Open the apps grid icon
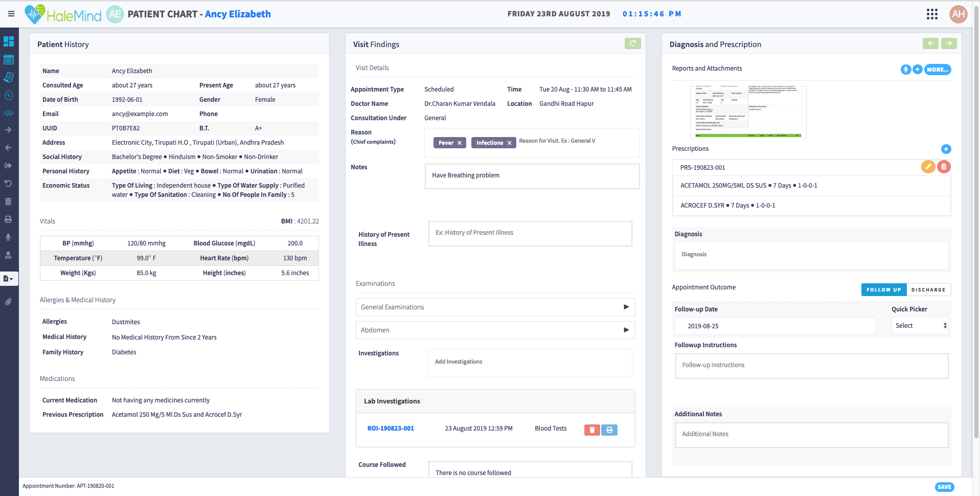This screenshot has width=980, height=496. pyautogui.click(x=932, y=14)
